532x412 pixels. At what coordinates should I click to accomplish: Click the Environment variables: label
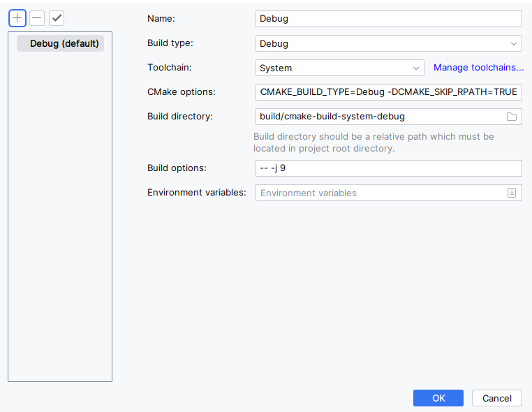click(x=196, y=193)
